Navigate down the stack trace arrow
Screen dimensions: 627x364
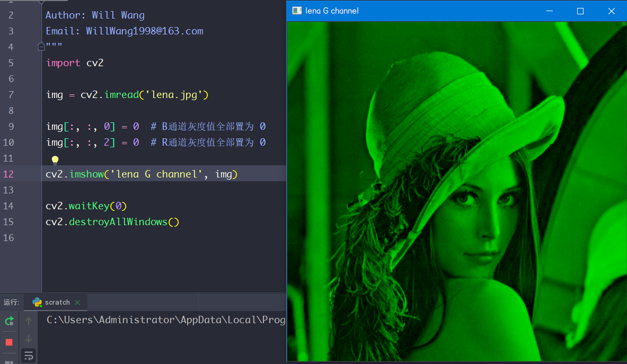tap(29, 339)
